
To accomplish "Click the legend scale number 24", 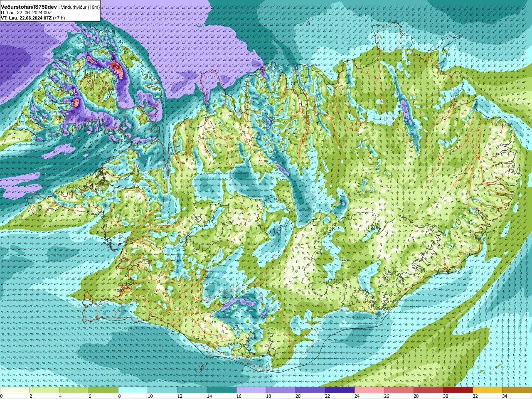I will tap(357, 396).
